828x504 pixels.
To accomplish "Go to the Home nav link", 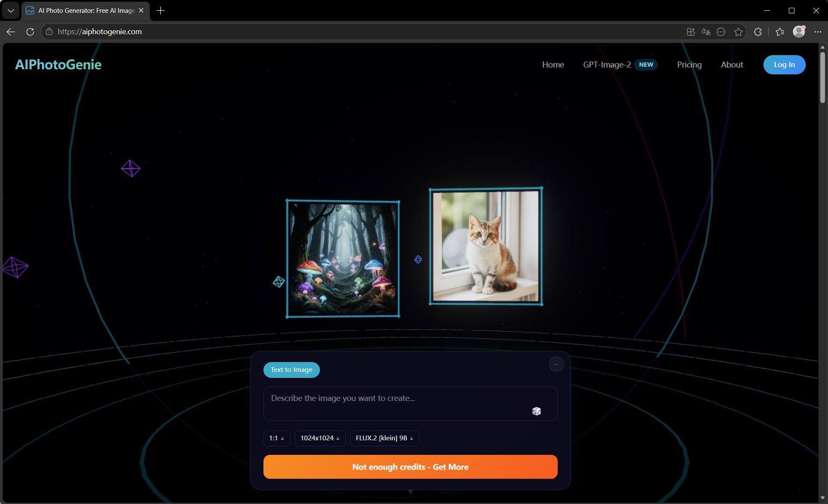I will tap(553, 65).
